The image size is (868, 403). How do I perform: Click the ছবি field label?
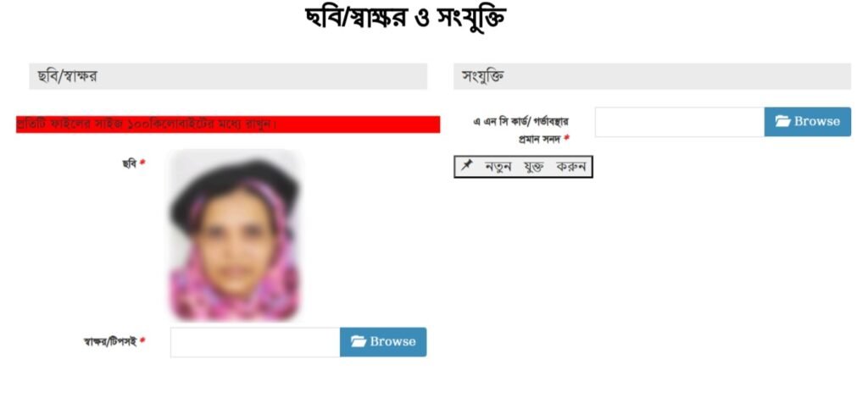click(x=130, y=163)
